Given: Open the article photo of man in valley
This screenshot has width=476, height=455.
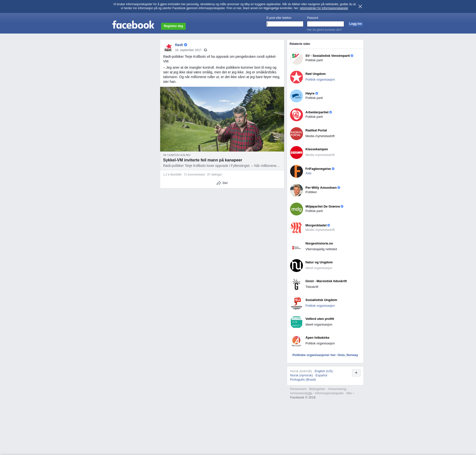Looking at the screenshot, I should point(222,119).
